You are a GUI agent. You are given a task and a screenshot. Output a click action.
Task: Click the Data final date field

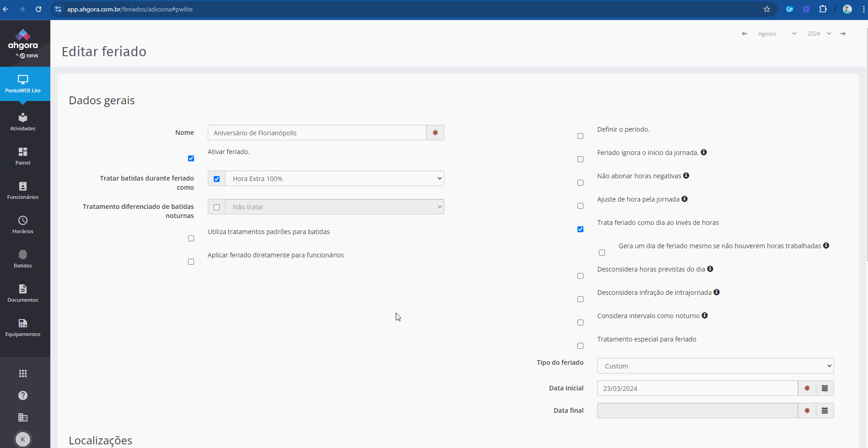(x=697, y=411)
